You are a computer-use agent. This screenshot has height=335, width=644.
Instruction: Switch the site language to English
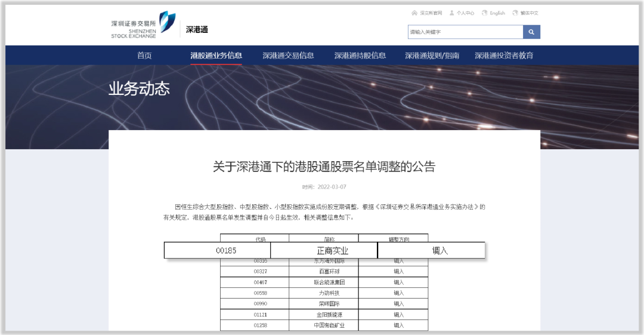click(497, 13)
